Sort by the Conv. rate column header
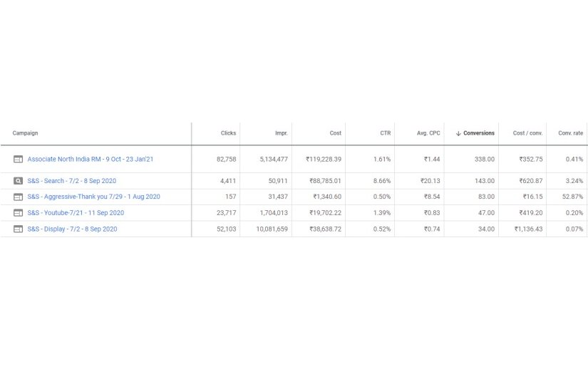Screen dimensions: 588x374 coord(570,133)
